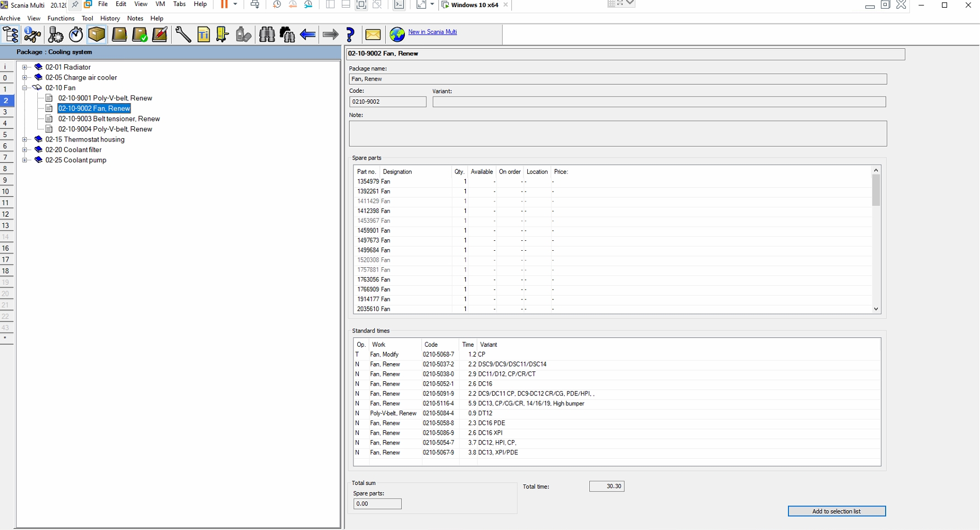Click the binoculars search icon
This screenshot has height=530, width=980.
pyautogui.click(x=267, y=35)
